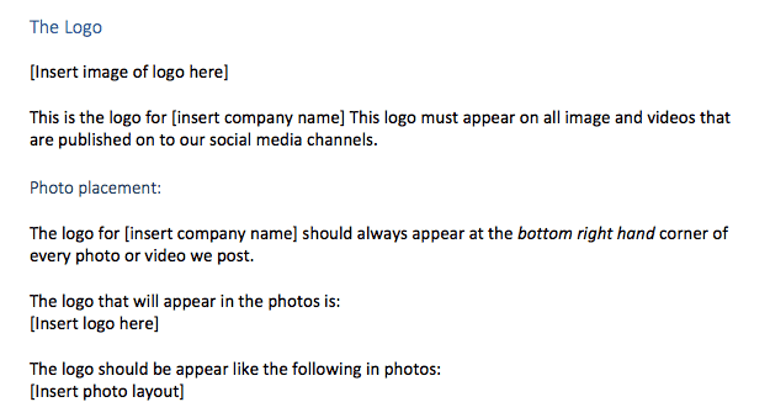770x418 pixels.
Task: Click "[insert company name]" under Photo placement
Action: click(x=211, y=234)
